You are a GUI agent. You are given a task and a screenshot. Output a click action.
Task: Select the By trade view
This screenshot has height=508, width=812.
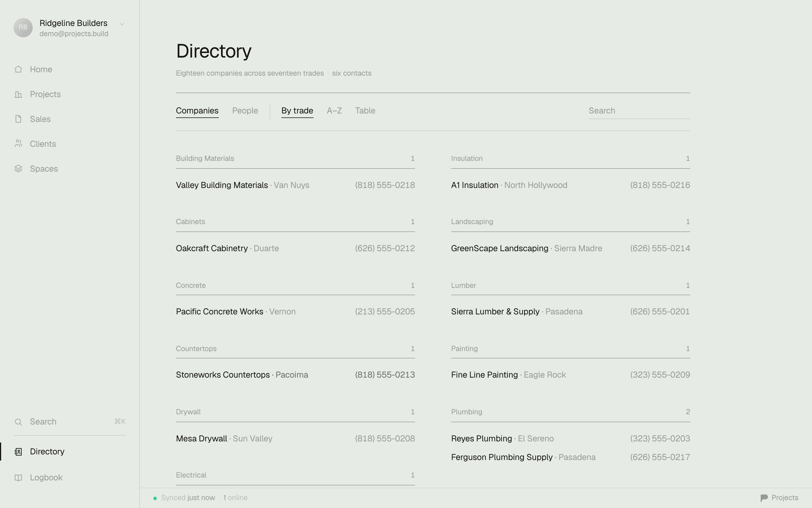coord(297,111)
